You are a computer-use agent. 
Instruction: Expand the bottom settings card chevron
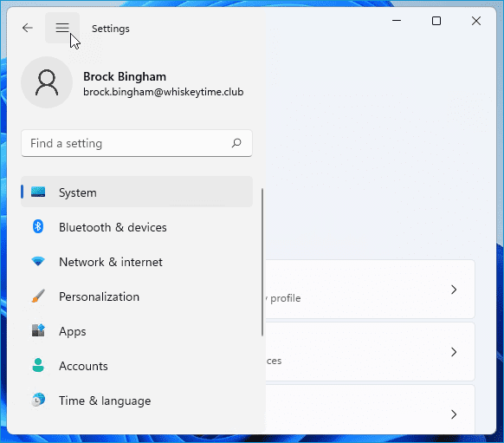tap(454, 414)
